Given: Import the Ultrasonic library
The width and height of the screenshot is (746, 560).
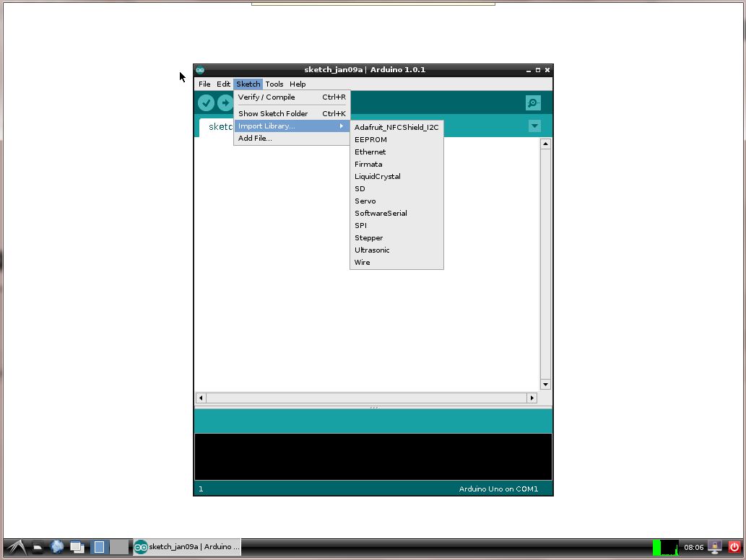Looking at the screenshot, I should click(x=396, y=250).
